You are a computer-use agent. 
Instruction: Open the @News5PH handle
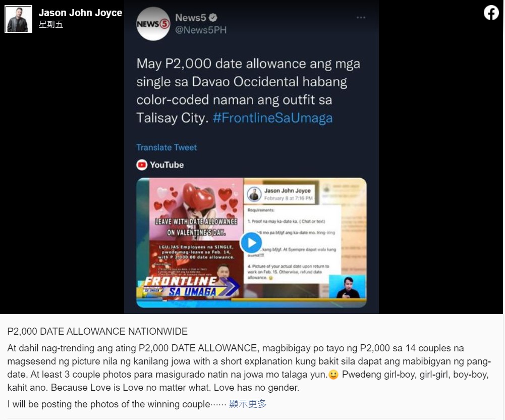(201, 30)
